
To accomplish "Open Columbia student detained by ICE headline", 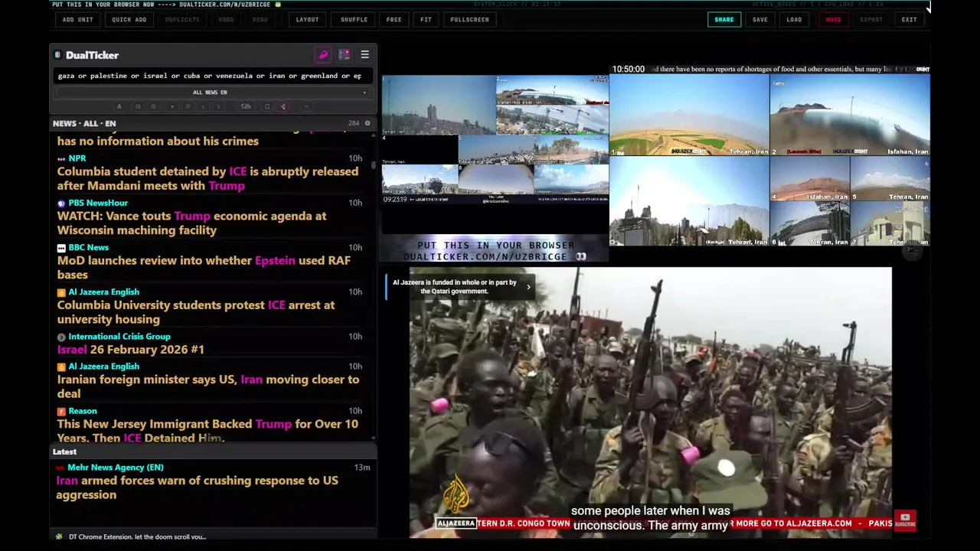I will [207, 178].
